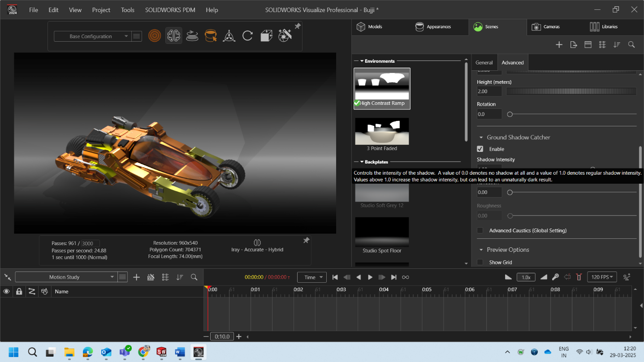
Task: Click the turntable icon in the toolbar
Action: point(192,36)
